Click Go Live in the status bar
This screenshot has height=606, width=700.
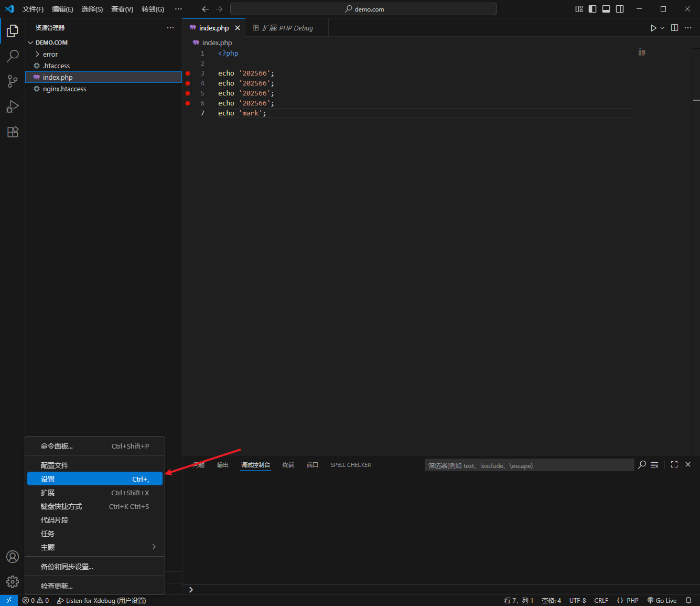tap(662, 600)
